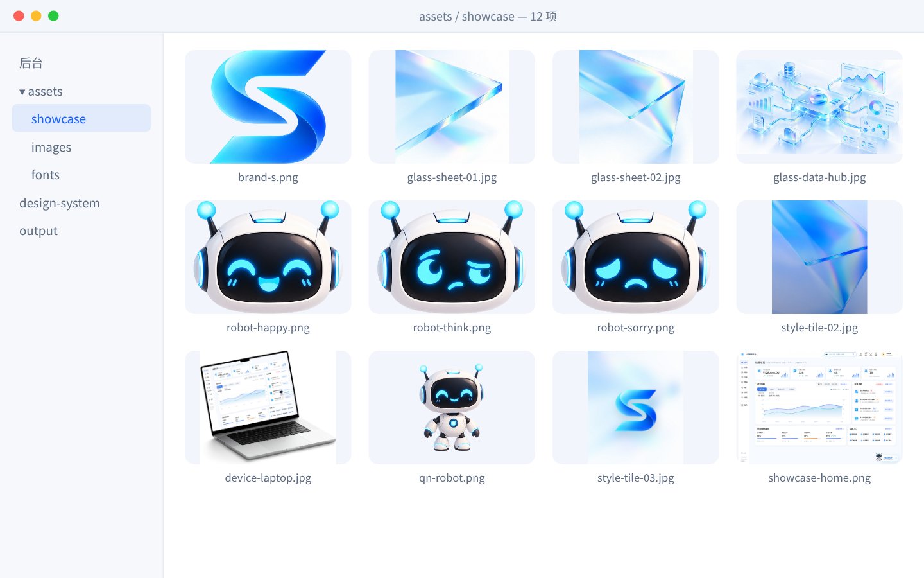Open the design-system folder
The width and height of the screenshot is (924, 578).
[x=60, y=203]
